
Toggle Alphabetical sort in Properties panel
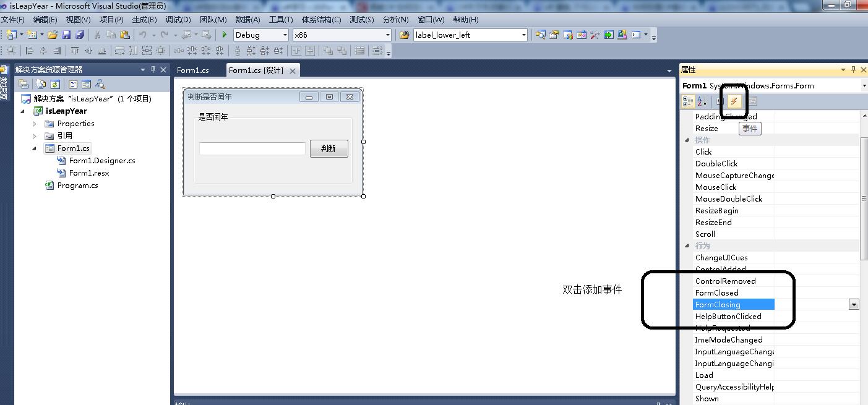click(702, 101)
